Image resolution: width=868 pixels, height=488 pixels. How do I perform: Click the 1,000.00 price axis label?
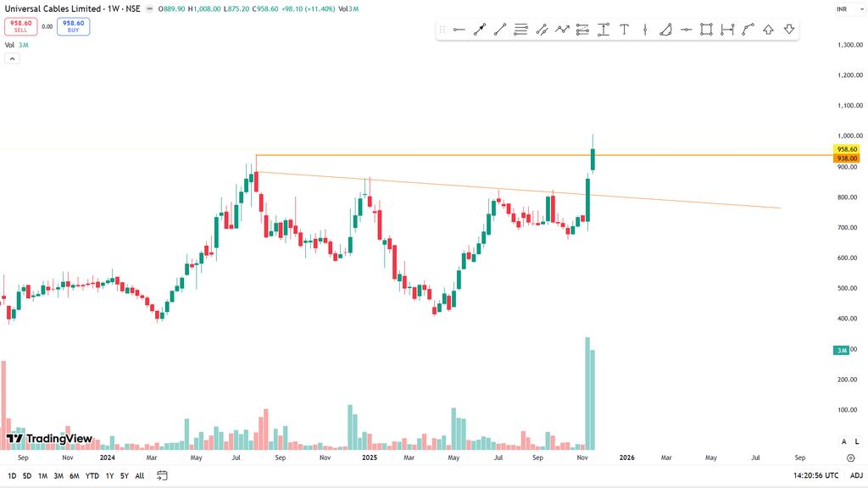pyautogui.click(x=849, y=136)
